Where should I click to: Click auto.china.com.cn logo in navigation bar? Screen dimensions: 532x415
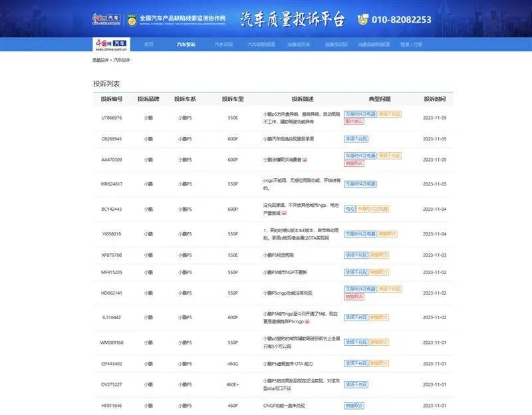pyautogui.click(x=111, y=45)
